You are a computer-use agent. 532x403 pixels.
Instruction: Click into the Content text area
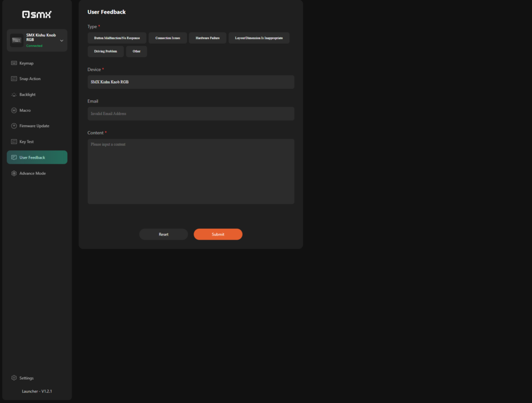click(x=191, y=171)
